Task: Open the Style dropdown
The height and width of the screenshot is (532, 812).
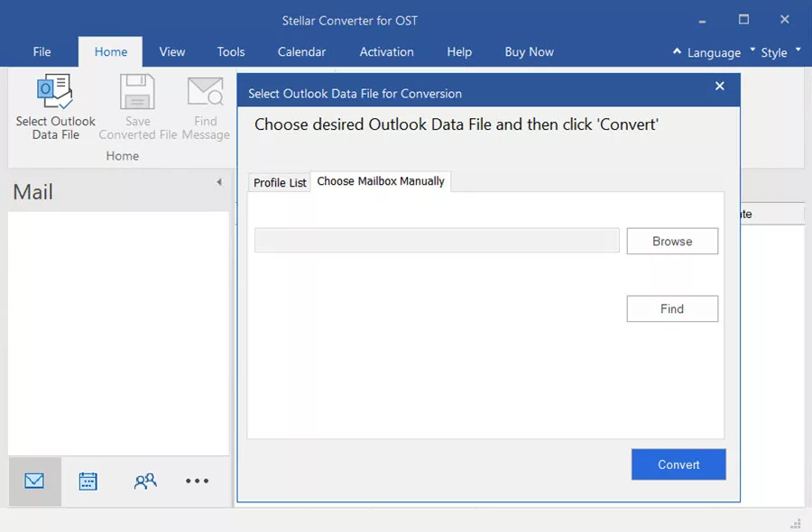Action: tap(781, 52)
